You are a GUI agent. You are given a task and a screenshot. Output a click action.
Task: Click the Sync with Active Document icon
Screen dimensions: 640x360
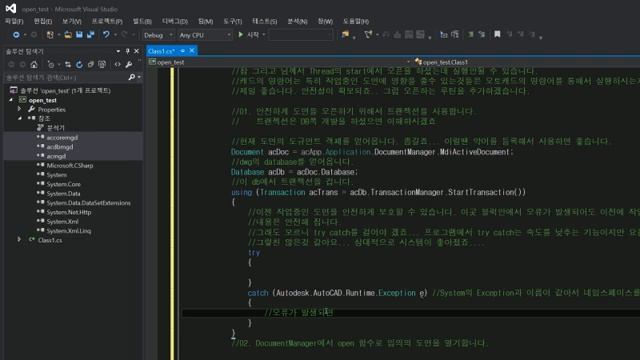pos(68,64)
